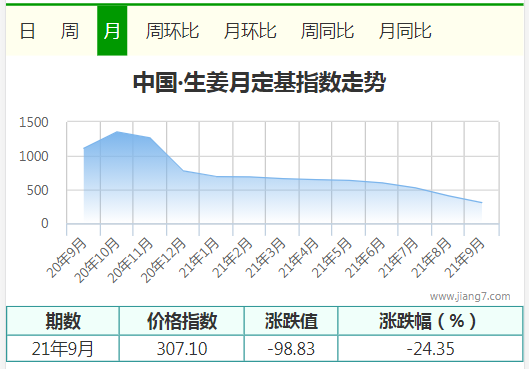Click the 21年4月 axis label

299,258
